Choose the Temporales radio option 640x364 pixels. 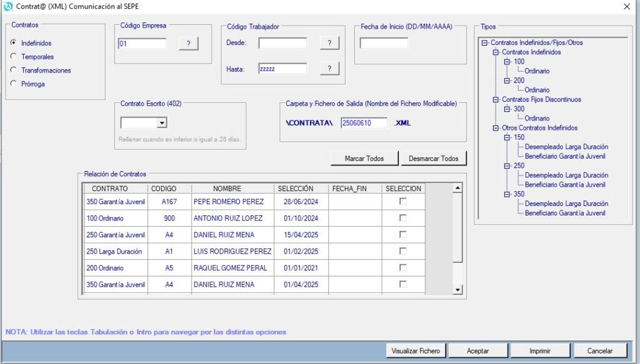point(13,57)
